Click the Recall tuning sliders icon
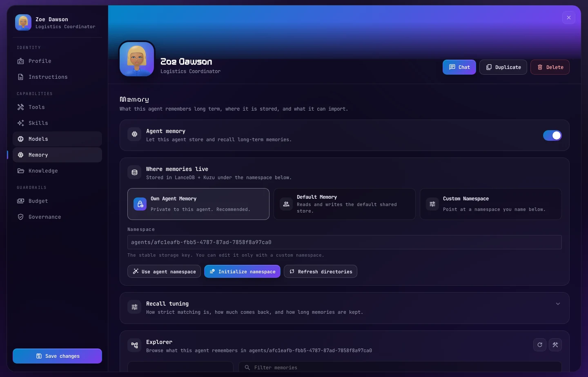The height and width of the screenshot is (377, 588). [x=134, y=307]
